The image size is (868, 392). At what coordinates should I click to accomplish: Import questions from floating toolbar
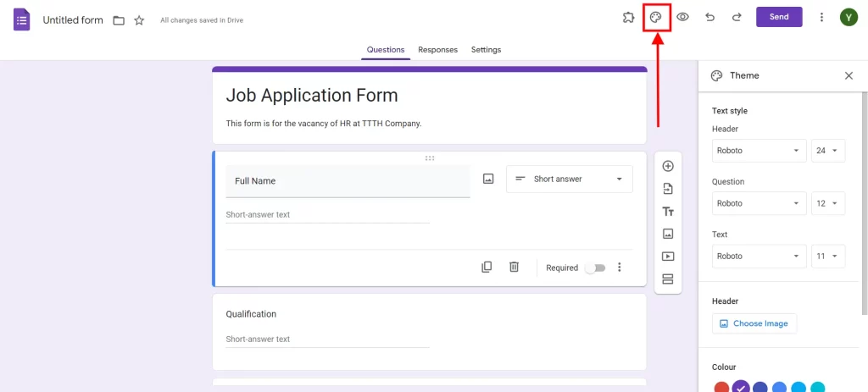pyautogui.click(x=668, y=189)
